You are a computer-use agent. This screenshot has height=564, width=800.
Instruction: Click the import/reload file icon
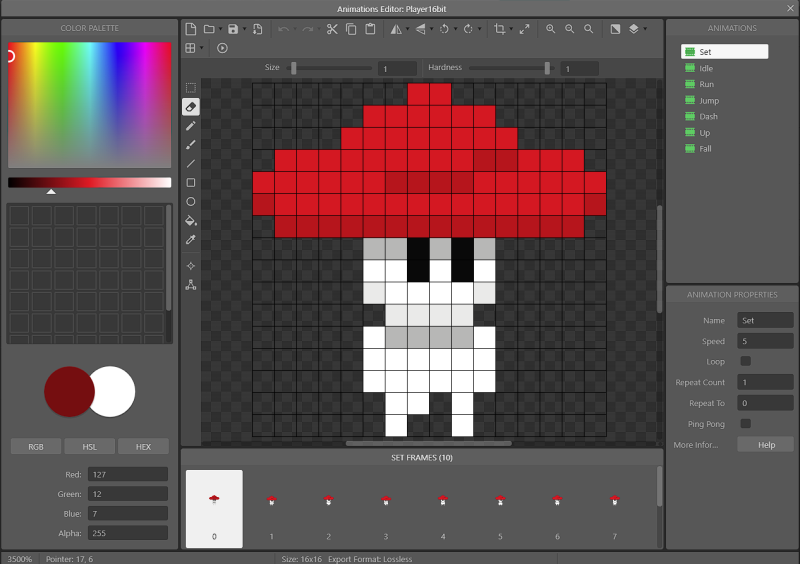[258, 29]
